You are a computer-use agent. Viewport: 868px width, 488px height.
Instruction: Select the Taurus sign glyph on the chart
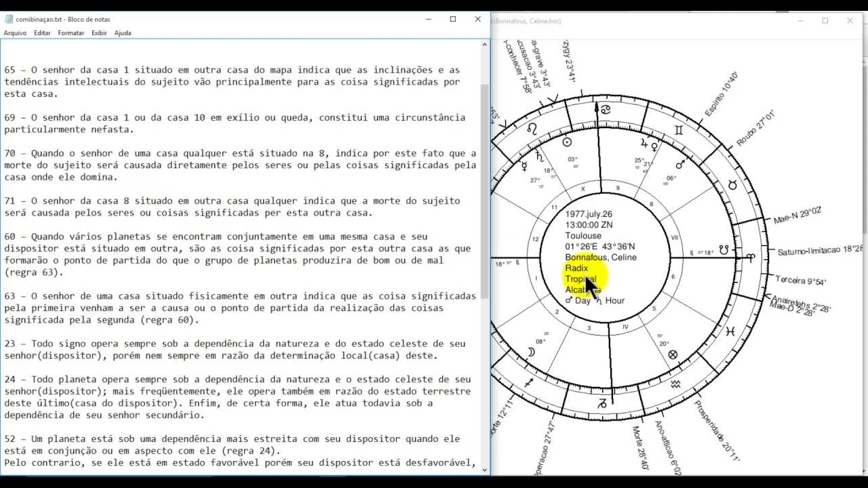[732, 184]
